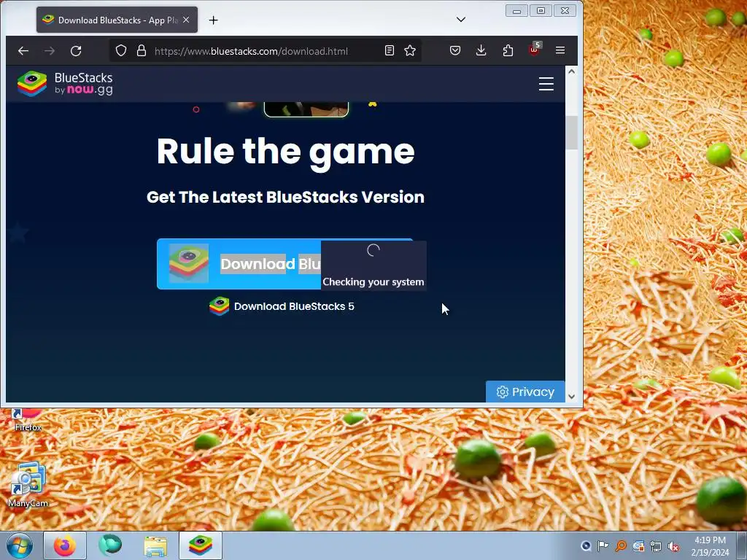
Task: Click 'Get The Latest BlueStacks Version' text
Action: tap(285, 197)
